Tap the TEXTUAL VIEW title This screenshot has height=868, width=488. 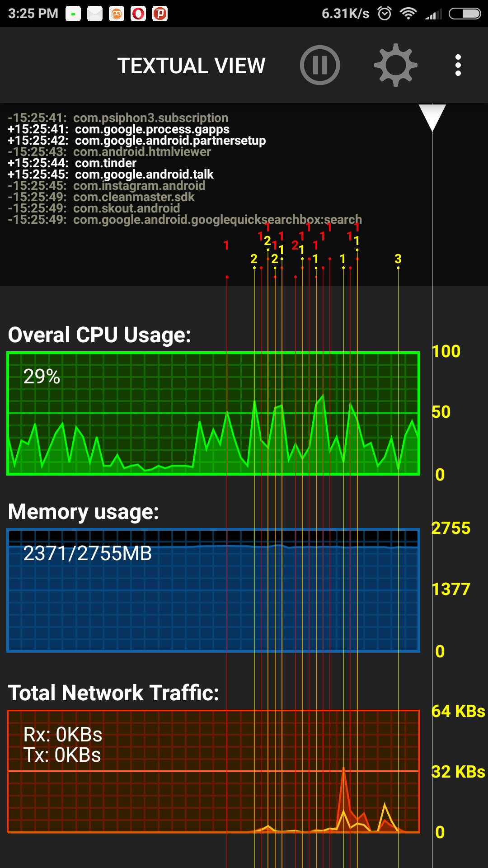click(192, 65)
